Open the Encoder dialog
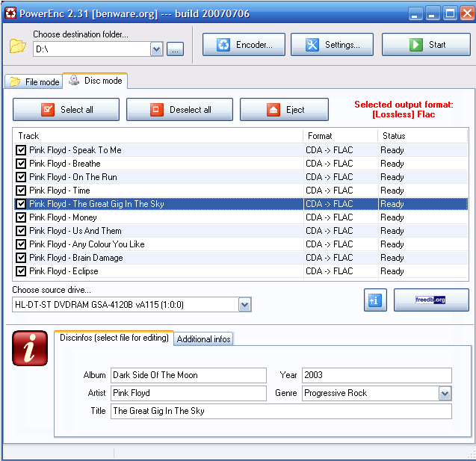 (244, 45)
